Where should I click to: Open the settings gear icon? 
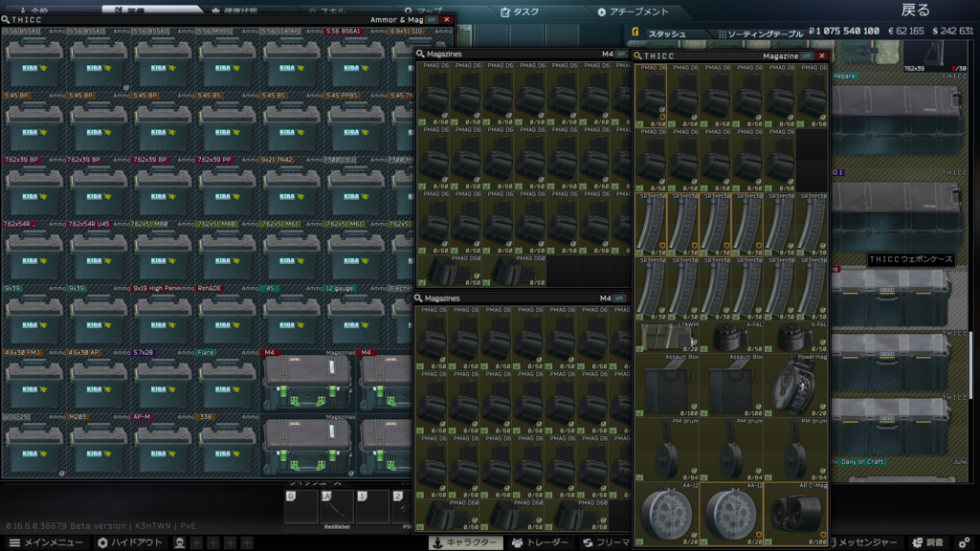coord(964,542)
